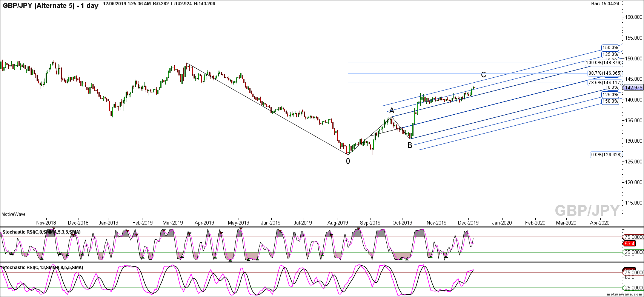Image resolution: width=644 pixels, height=297 pixels.
Task: Click the May-2019 date axis label
Action: pyautogui.click(x=238, y=223)
